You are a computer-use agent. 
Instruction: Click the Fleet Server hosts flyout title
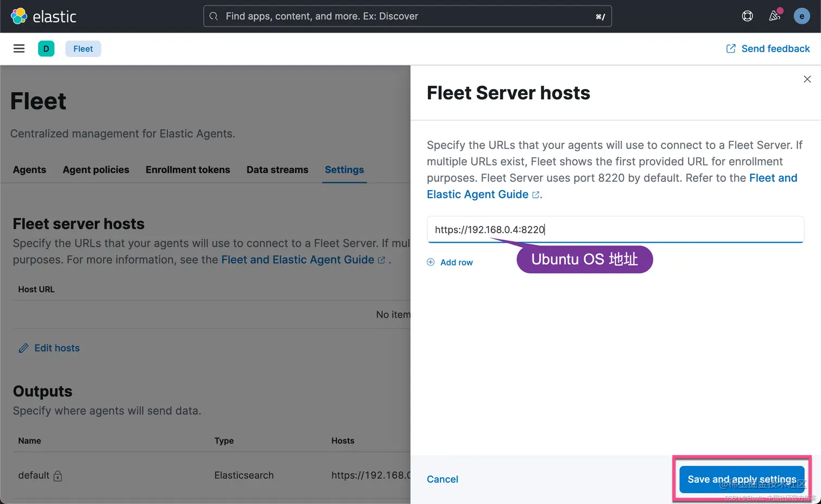(508, 93)
